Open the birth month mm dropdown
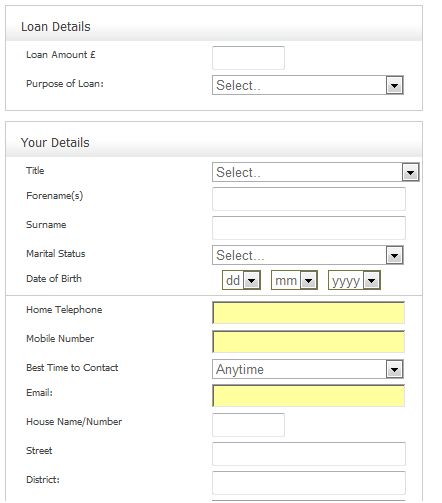Viewport: 442px width, 503px height. [x=294, y=280]
